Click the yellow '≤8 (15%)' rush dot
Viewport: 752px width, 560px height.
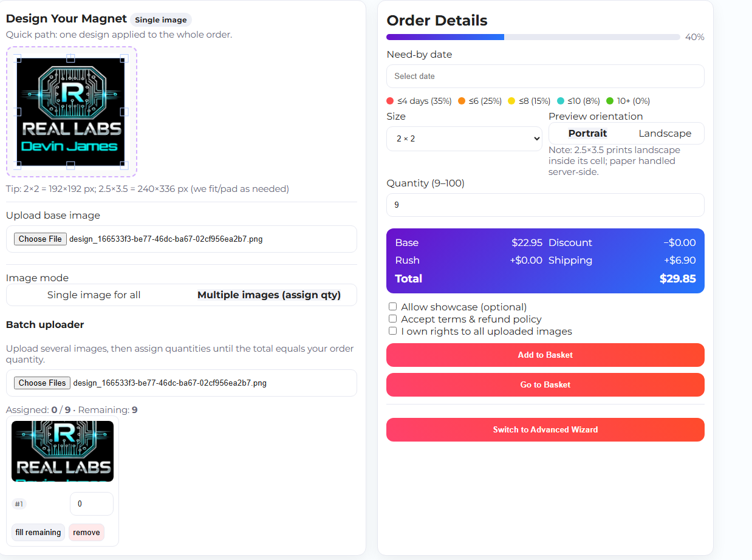pos(511,101)
